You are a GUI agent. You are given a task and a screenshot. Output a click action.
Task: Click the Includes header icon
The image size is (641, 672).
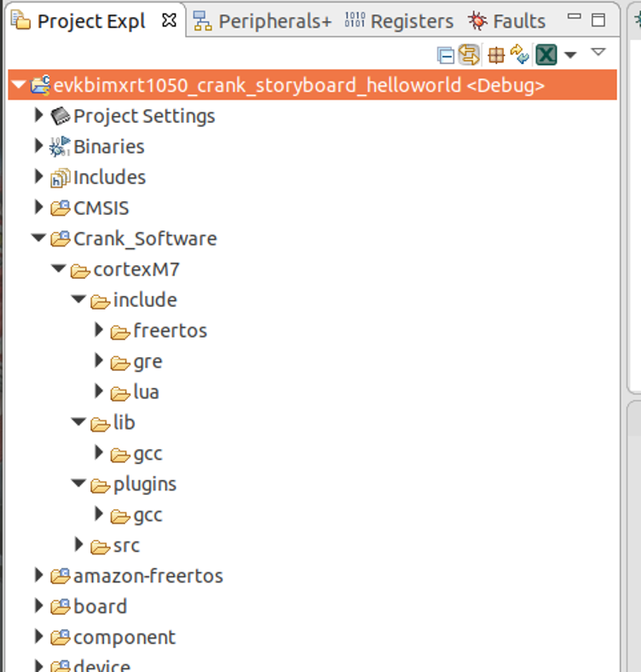coord(60,178)
